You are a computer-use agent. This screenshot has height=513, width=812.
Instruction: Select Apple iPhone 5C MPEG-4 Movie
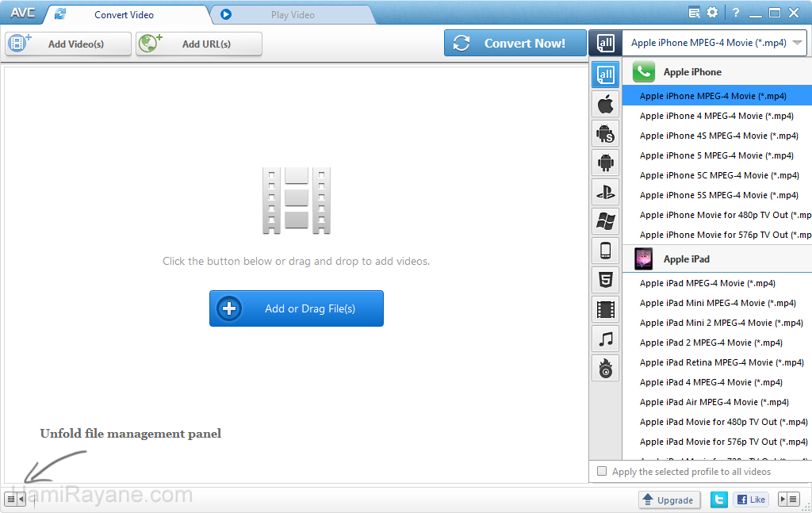click(717, 175)
